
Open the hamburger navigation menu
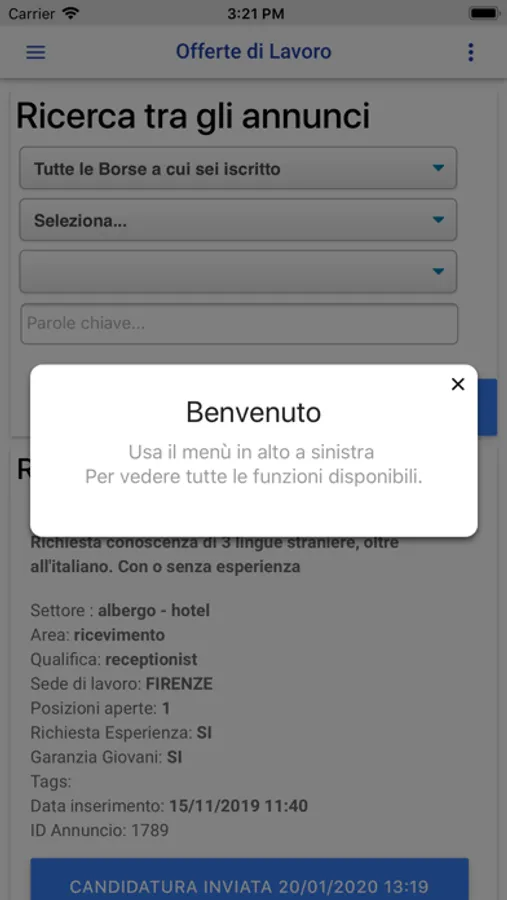(36, 52)
